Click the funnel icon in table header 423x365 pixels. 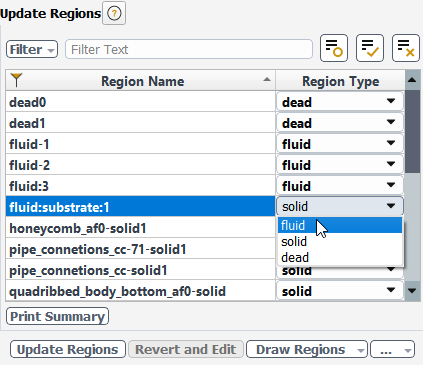[x=16, y=80]
